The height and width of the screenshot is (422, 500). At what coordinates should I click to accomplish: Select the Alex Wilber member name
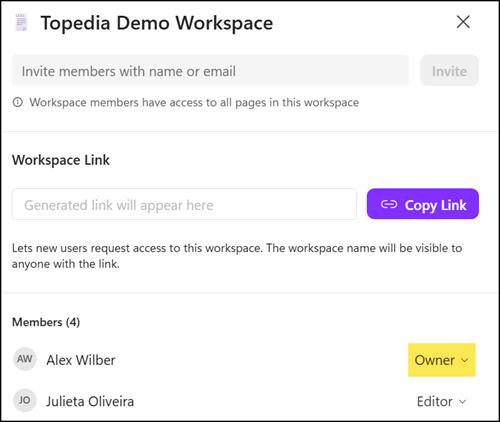81,360
